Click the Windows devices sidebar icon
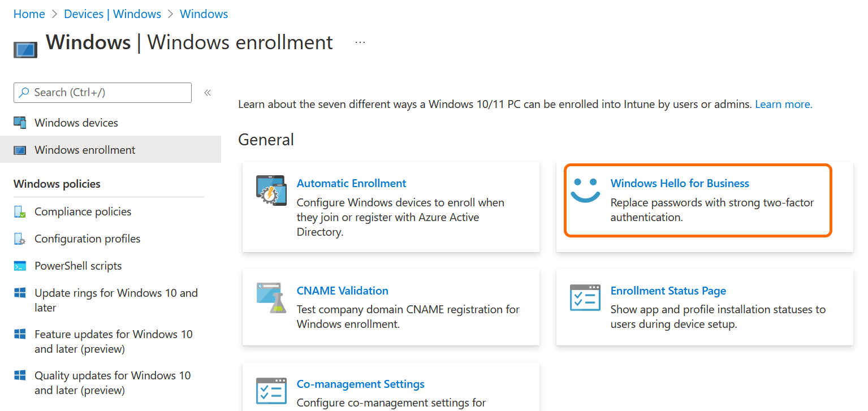Image resolution: width=868 pixels, height=411 pixels. click(x=20, y=123)
